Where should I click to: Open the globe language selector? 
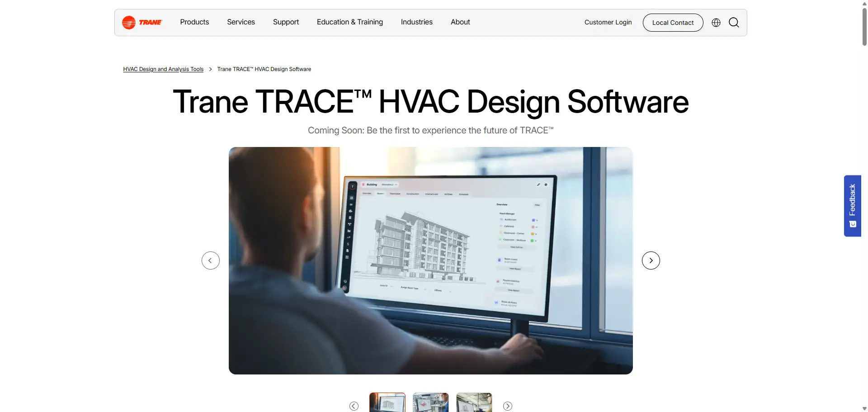716,23
